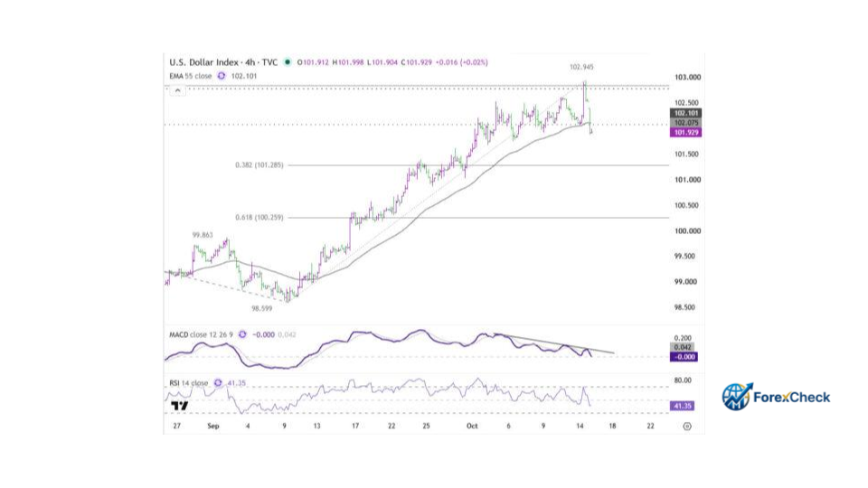Click the MACD -0.000 legend value
This screenshot has width=868, height=488.
263,334
